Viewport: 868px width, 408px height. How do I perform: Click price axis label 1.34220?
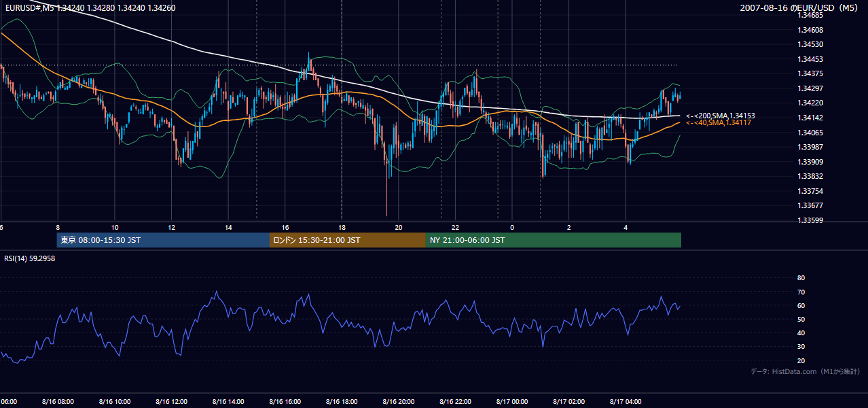tap(810, 103)
